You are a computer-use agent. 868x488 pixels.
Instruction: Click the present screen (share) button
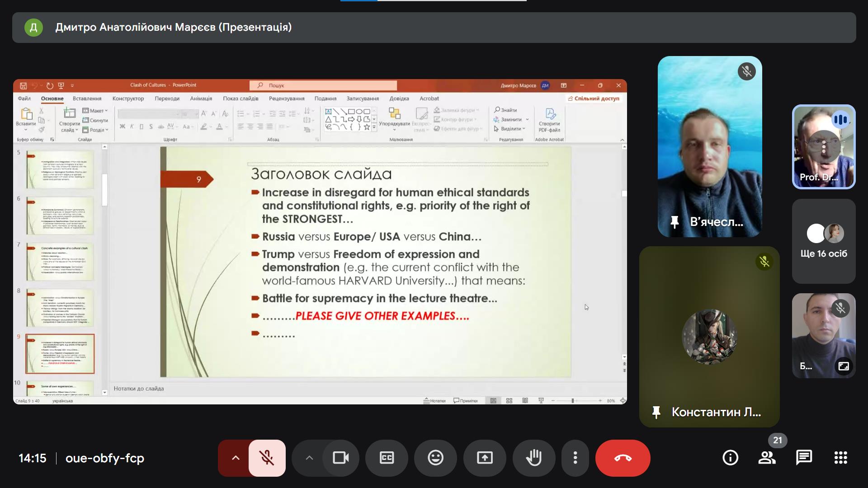485,458
